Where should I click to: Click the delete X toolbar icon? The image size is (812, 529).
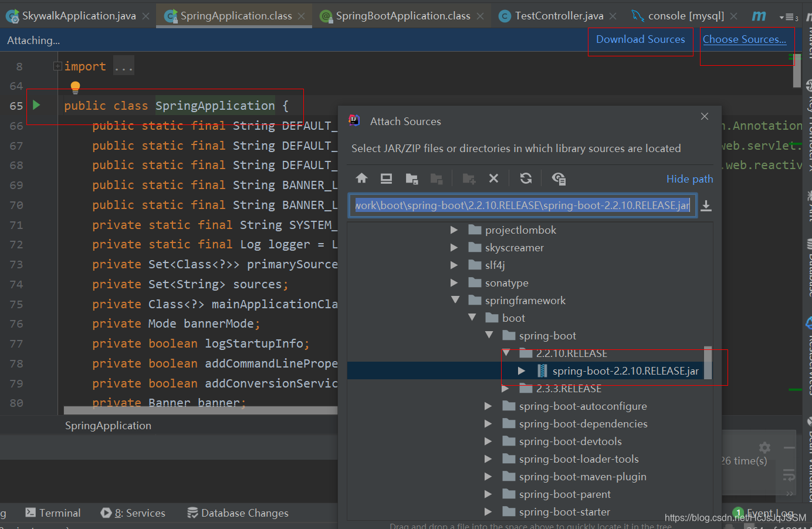(493, 178)
